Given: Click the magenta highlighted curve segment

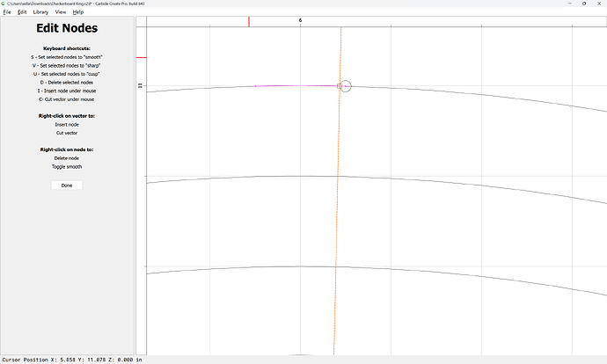Looking at the screenshot, I should 297,86.
